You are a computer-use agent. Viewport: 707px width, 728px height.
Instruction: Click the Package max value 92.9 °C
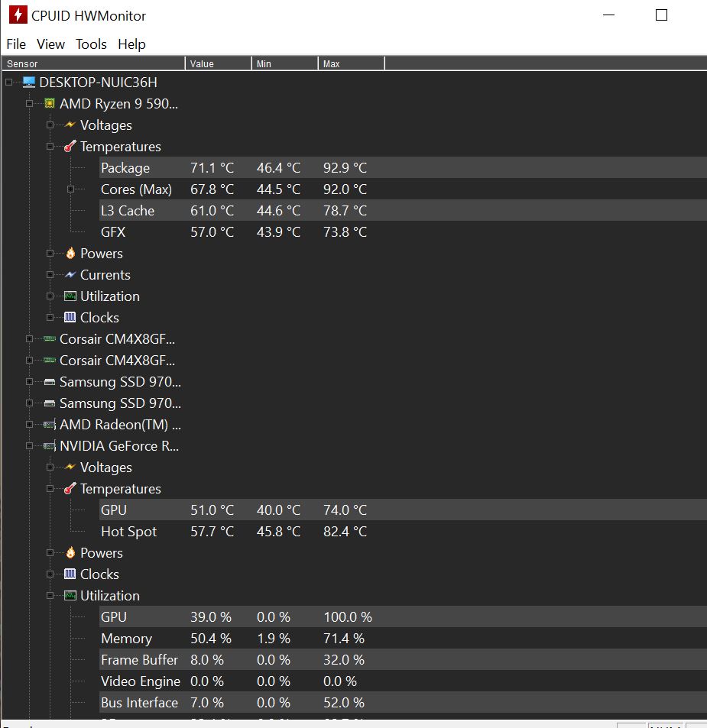point(345,167)
